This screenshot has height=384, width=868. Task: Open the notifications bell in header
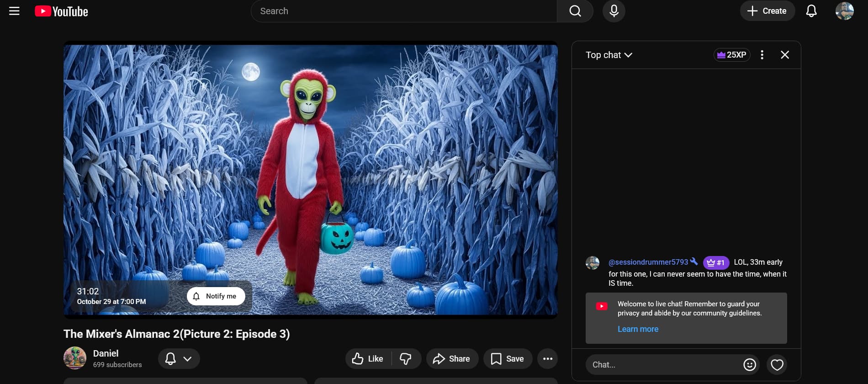tap(811, 11)
